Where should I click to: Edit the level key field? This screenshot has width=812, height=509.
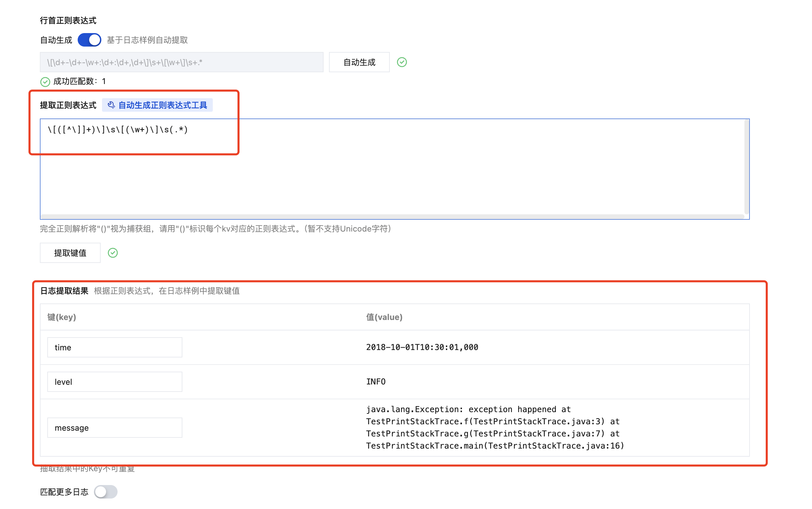coord(115,382)
